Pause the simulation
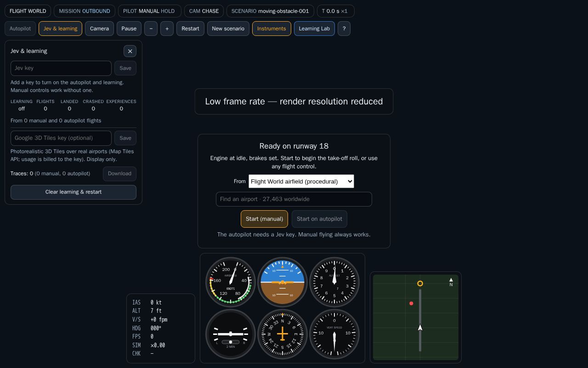 click(x=129, y=29)
